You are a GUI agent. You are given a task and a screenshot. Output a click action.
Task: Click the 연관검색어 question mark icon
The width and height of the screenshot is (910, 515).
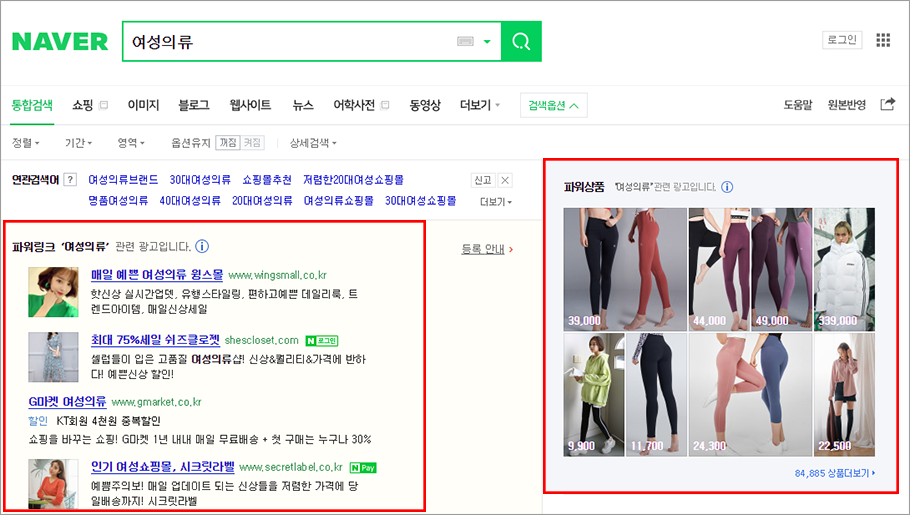point(70,179)
